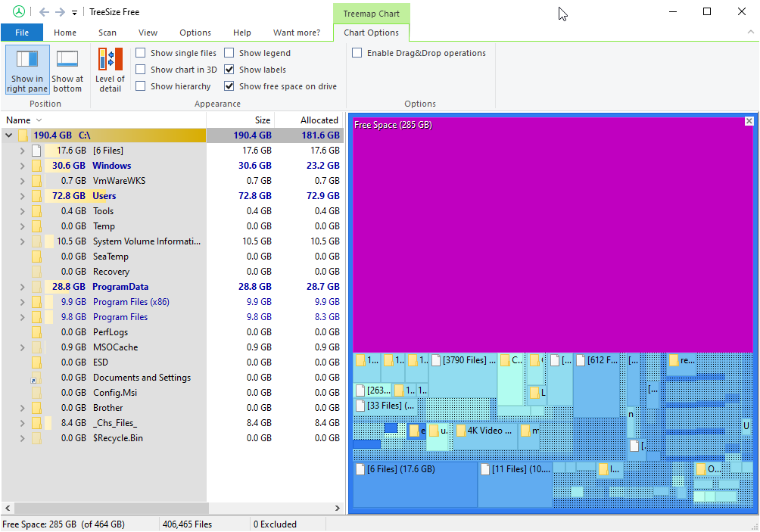The image size is (760, 532).
Task: Go back with the left arrow icon
Action: (44, 12)
